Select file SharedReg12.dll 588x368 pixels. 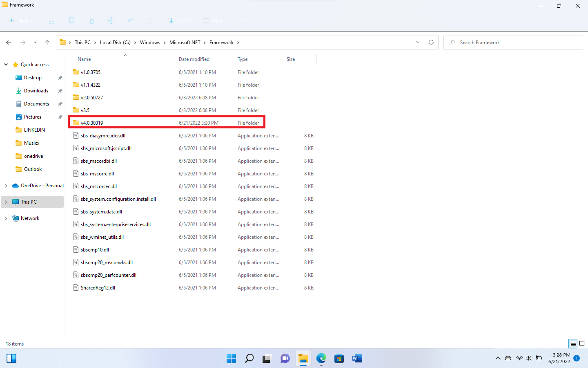pos(98,288)
